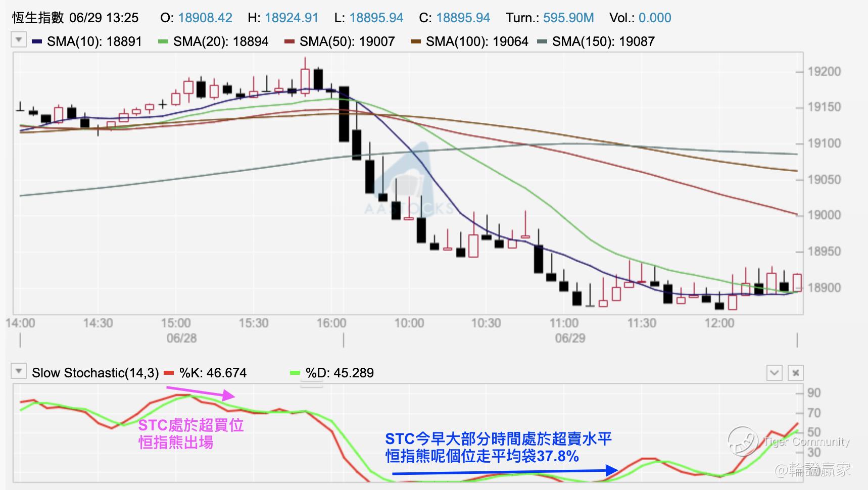Collapse the Slow Stochastic panel with chevron
The height and width of the screenshot is (490, 868).
pos(775,373)
